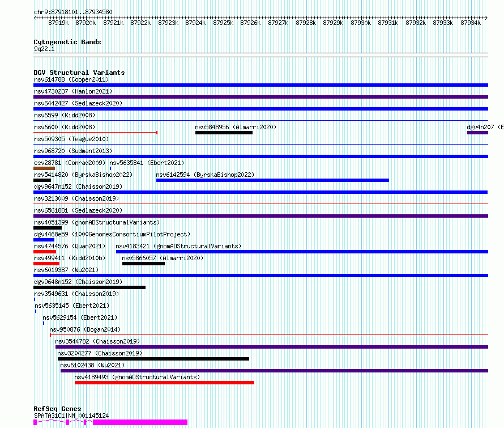
Task: Click nsv3213009 (Chaisson2019) label
Action: 76,198
